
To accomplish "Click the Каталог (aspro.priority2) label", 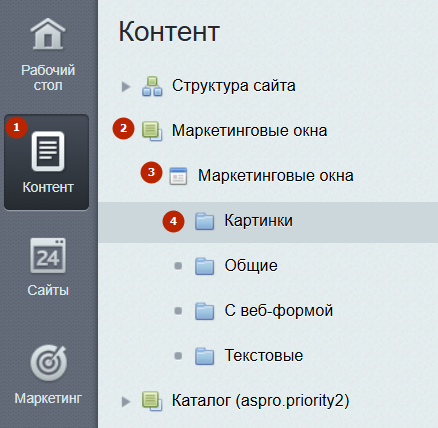I will click(260, 401).
